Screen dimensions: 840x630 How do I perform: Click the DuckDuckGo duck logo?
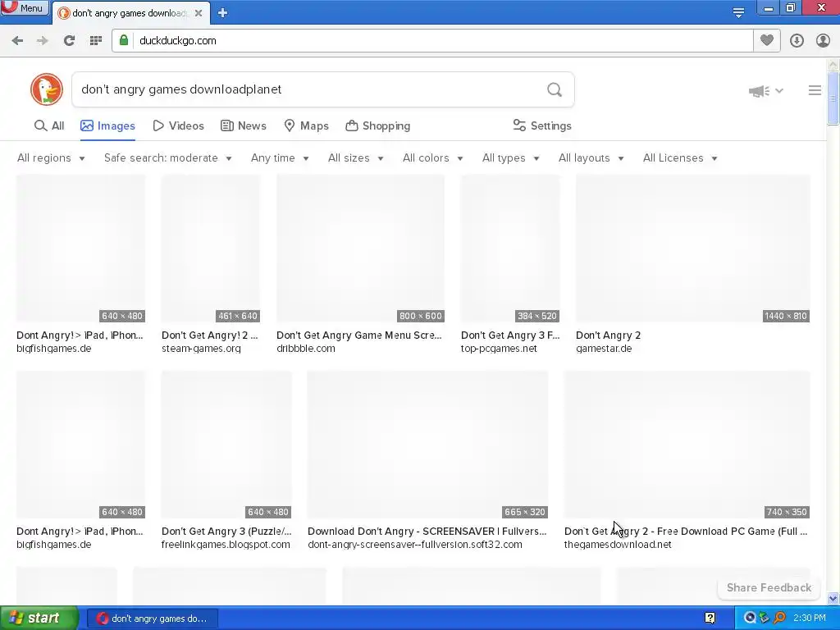[47, 89]
